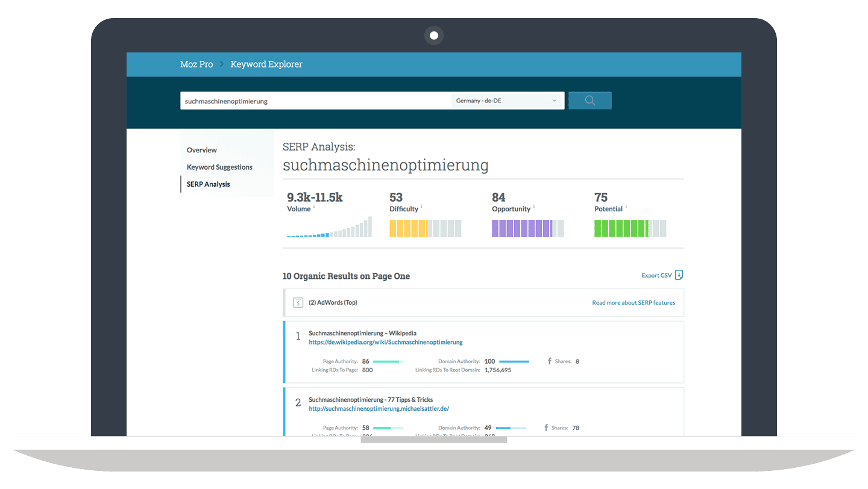Click the Volume info icon
The height and width of the screenshot is (489, 868).
(314, 207)
